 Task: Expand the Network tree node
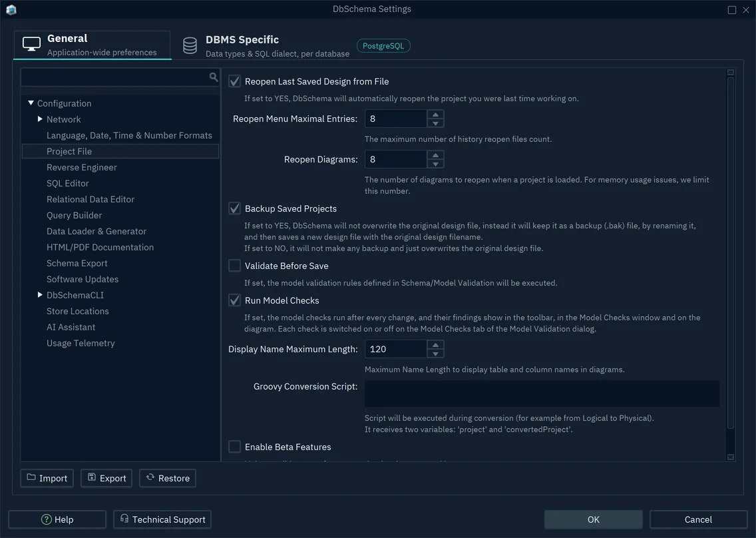tap(40, 119)
